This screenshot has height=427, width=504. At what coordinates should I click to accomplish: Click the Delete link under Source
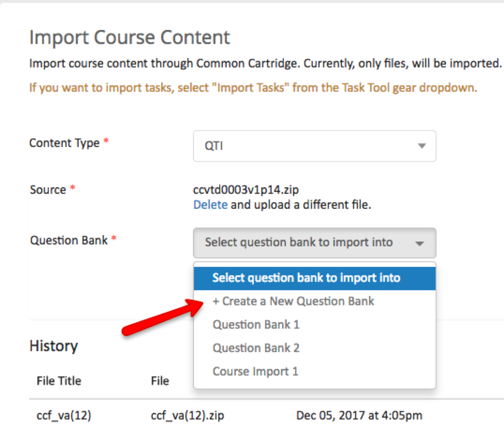coord(210,205)
